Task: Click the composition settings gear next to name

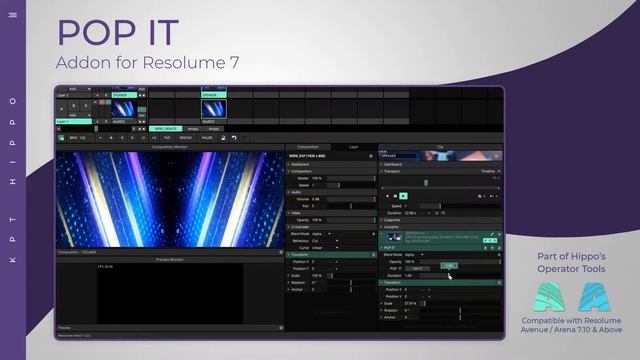Action: [x=371, y=156]
